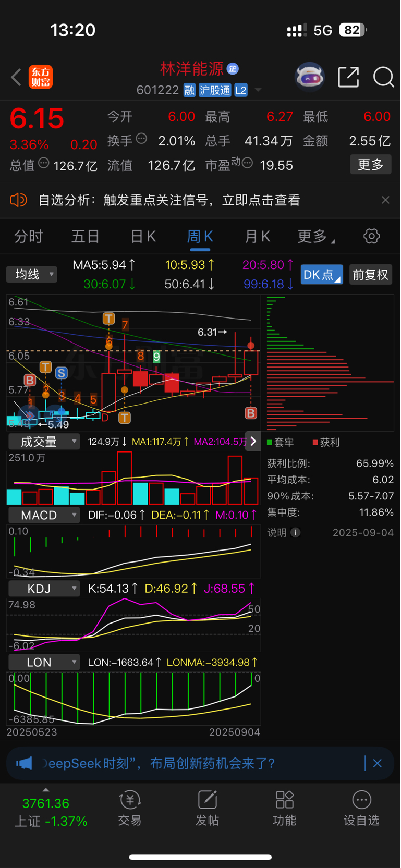This screenshot has width=401, height=868.
Task: Close the DeepSeek promo banner
Action: click(x=378, y=763)
